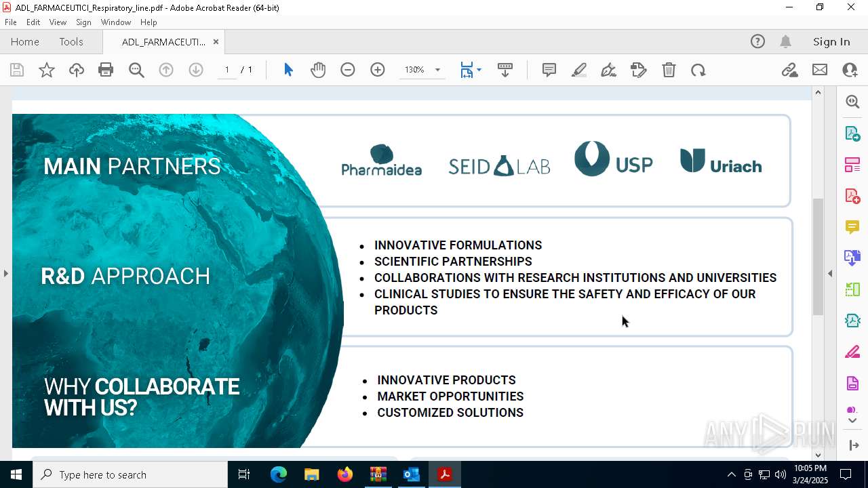This screenshot has width=868, height=488.
Task: Activate the selection arrow tool
Action: coord(288,70)
